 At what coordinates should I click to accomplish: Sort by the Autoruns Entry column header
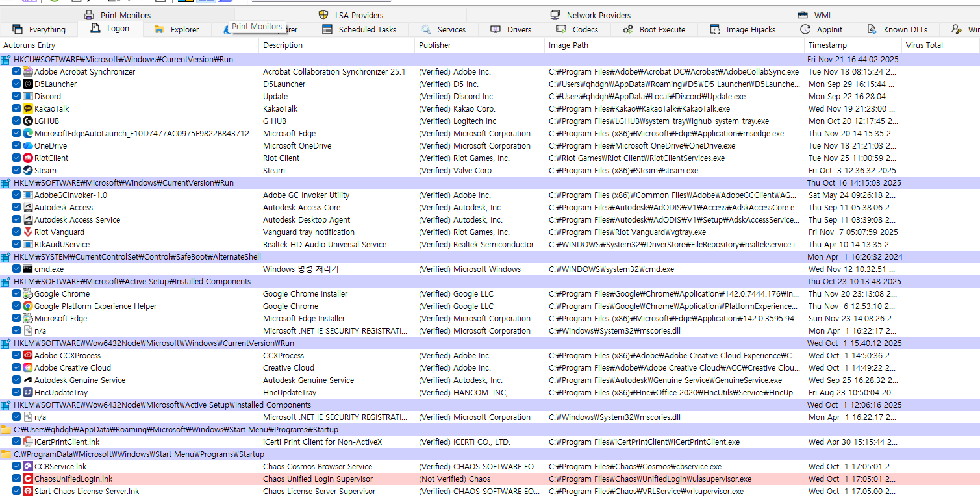[x=130, y=45]
